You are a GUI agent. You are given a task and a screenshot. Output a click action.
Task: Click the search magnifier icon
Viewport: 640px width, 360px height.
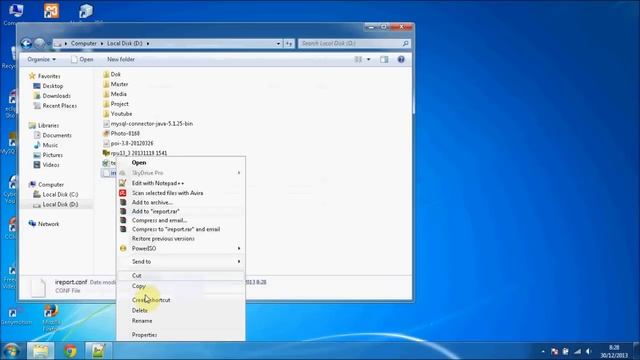pos(405,43)
